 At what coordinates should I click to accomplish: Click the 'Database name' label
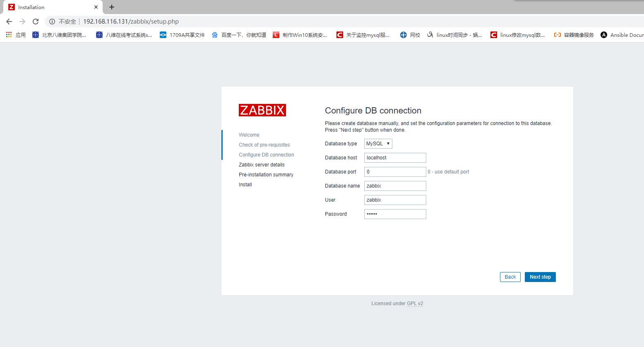click(x=342, y=186)
